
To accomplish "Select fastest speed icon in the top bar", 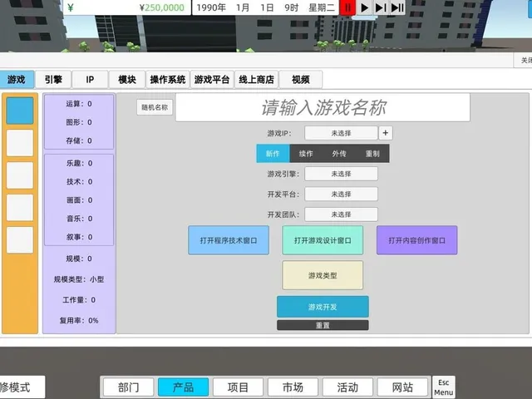I will (x=397, y=7).
